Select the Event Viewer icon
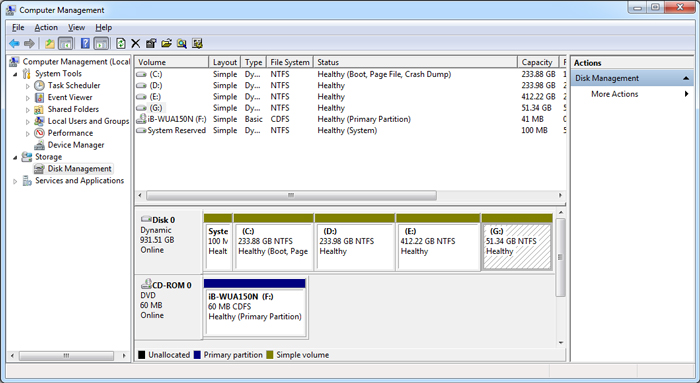This screenshot has height=383, width=700. [x=40, y=97]
